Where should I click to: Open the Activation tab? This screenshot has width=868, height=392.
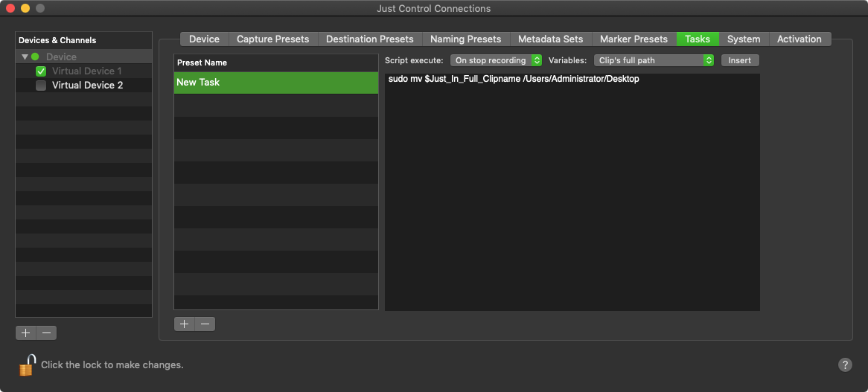[800, 39]
